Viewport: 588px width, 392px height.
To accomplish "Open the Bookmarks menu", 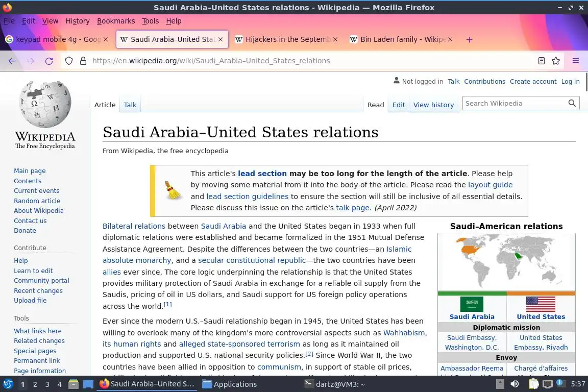I will (x=116, y=21).
